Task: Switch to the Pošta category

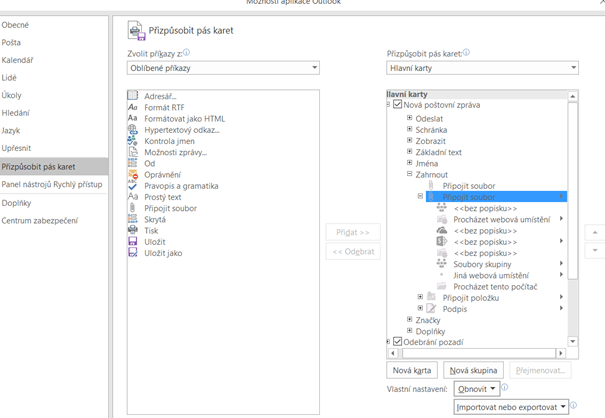Action: tap(11, 42)
